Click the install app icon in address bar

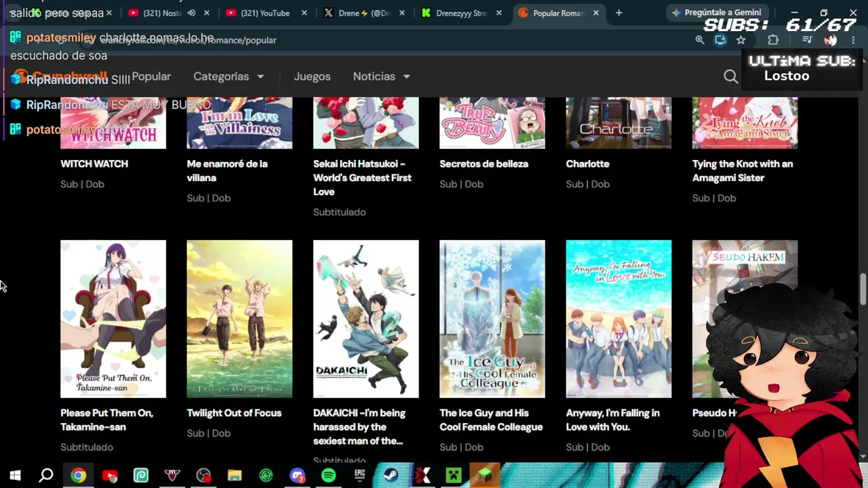pyautogui.click(x=720, y=40)
